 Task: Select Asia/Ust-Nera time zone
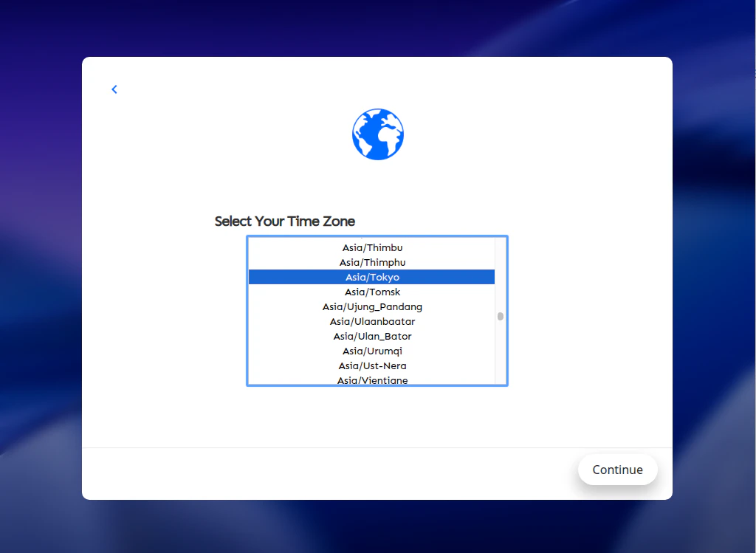[372, 365]
